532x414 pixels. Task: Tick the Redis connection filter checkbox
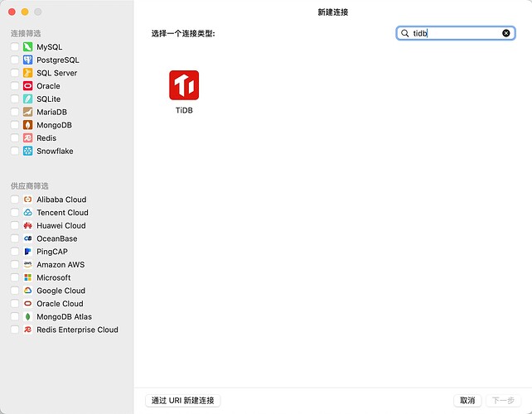coord(15,138)
